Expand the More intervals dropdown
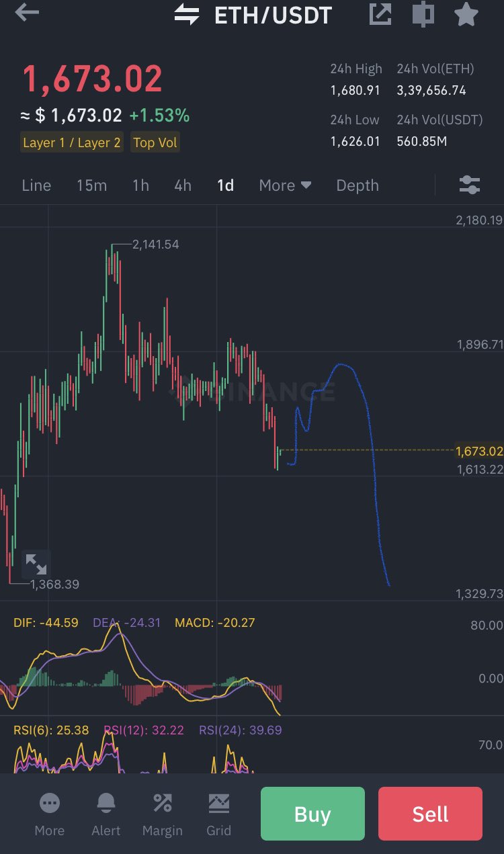Image resolution: width=504 pixels, height=854 pixels. [x=286, y=185]
